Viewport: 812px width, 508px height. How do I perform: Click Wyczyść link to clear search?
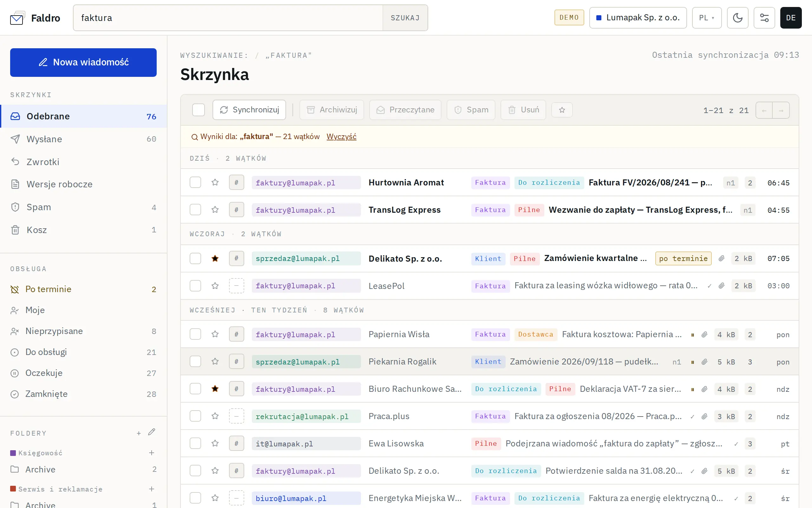341,137
